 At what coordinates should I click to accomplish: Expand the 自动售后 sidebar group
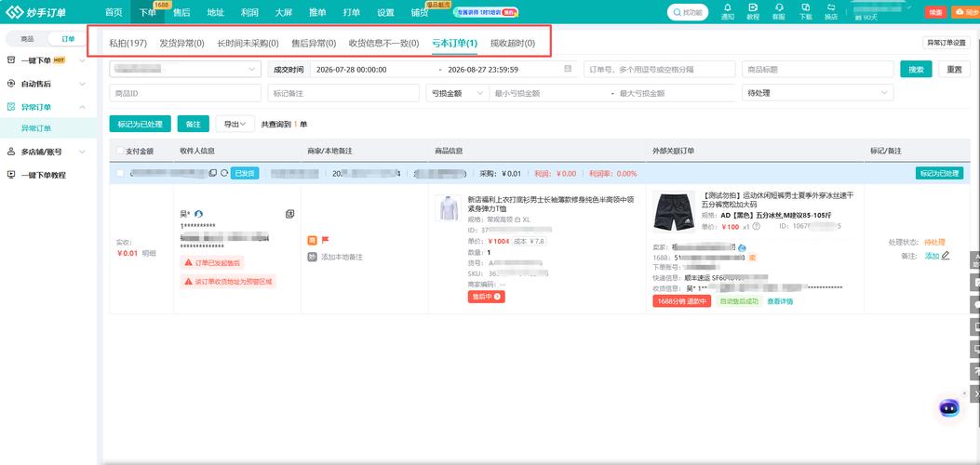click(83, 83)
